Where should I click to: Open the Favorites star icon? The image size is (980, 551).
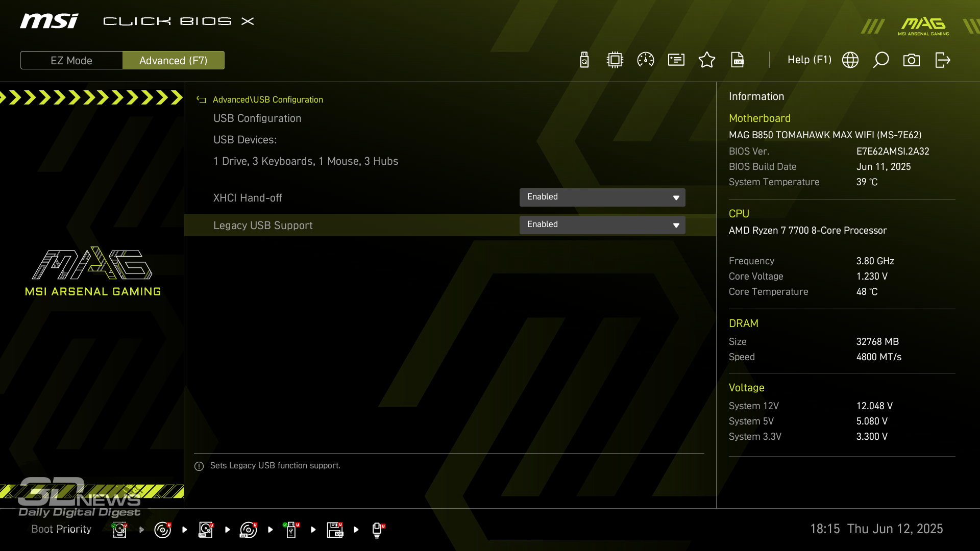(707, 60)
